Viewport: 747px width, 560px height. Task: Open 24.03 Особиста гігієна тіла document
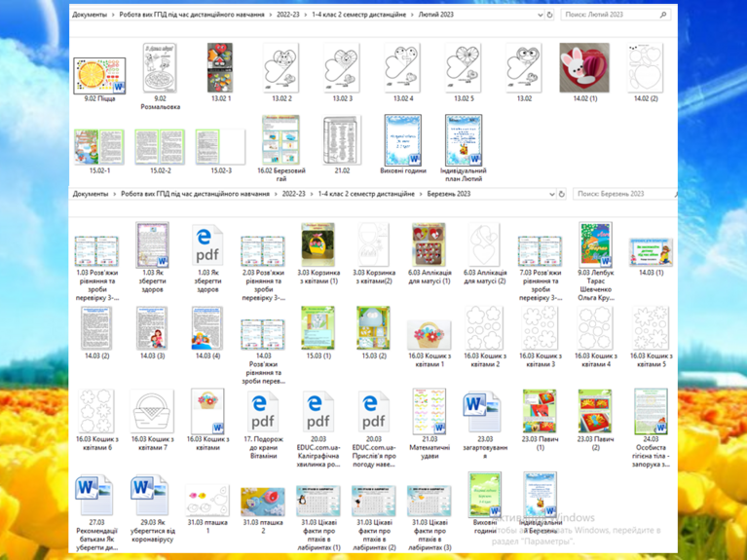[651, 411]
